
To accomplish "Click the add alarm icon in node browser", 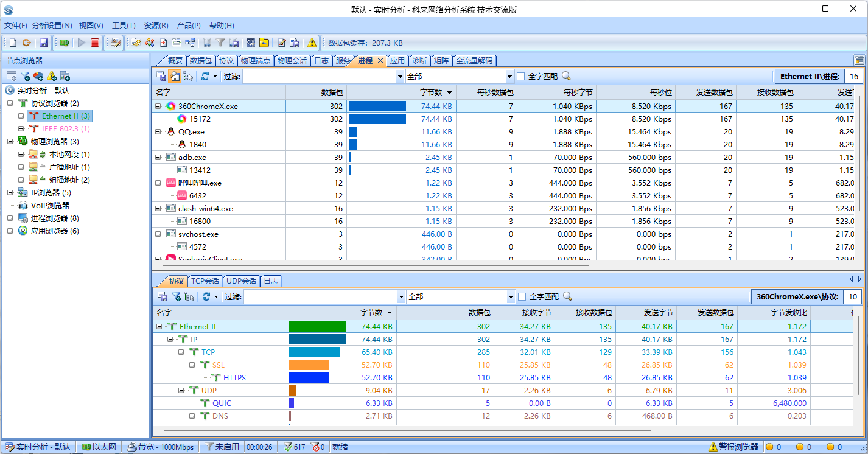I will (x=52, y=76).
